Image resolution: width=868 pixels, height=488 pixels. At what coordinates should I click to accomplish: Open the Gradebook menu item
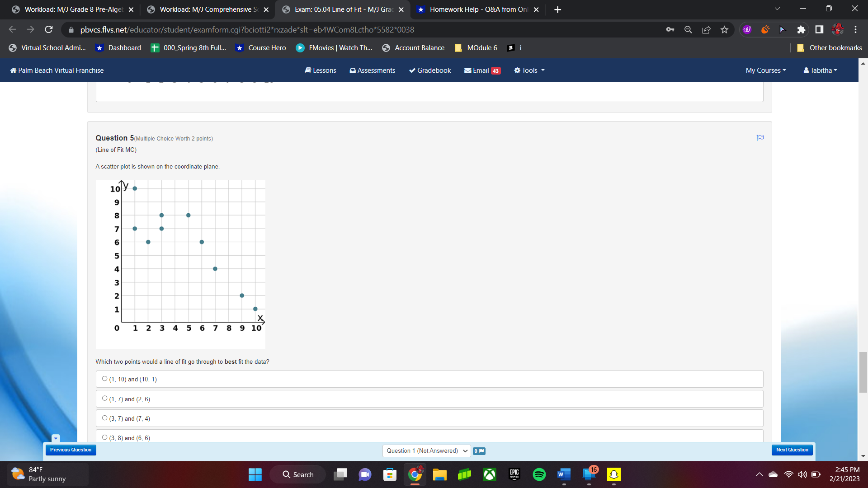(x=429, y=70)
